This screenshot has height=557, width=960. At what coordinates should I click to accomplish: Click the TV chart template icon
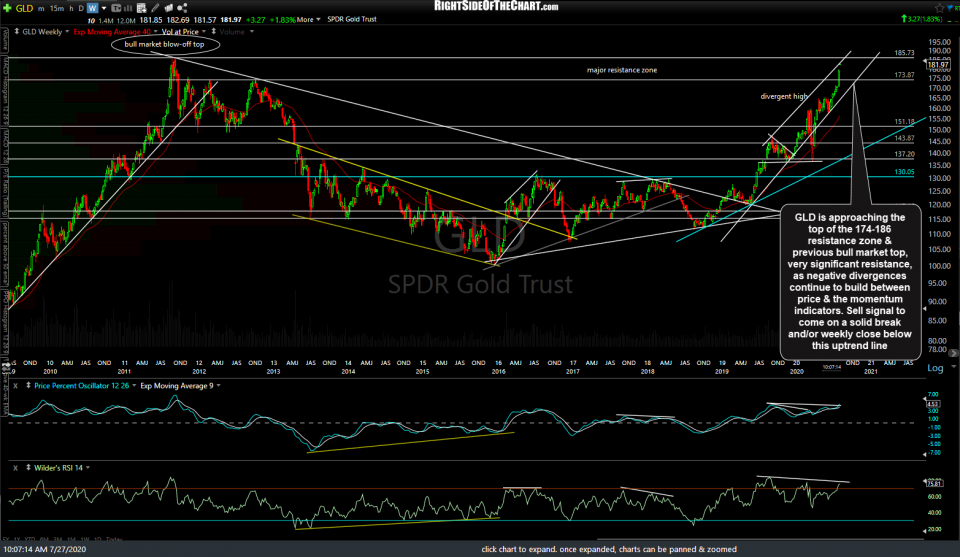click(116, 8)
